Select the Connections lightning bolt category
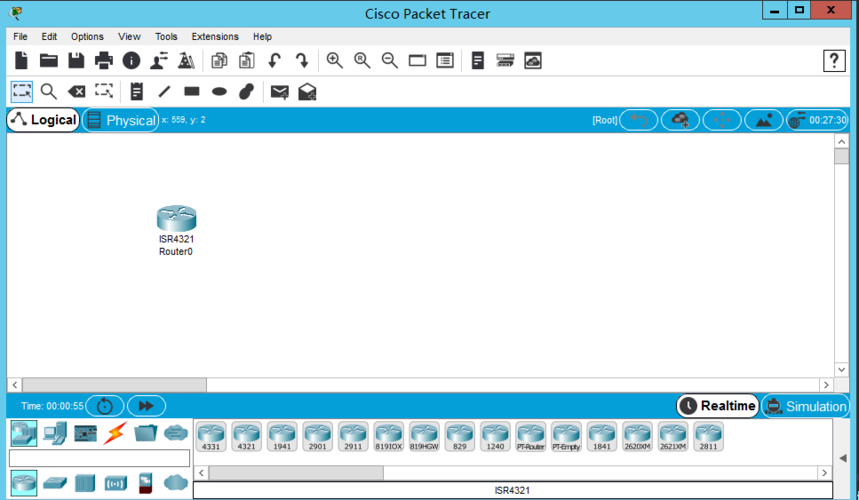859x500 pixels. pos(115,433)
